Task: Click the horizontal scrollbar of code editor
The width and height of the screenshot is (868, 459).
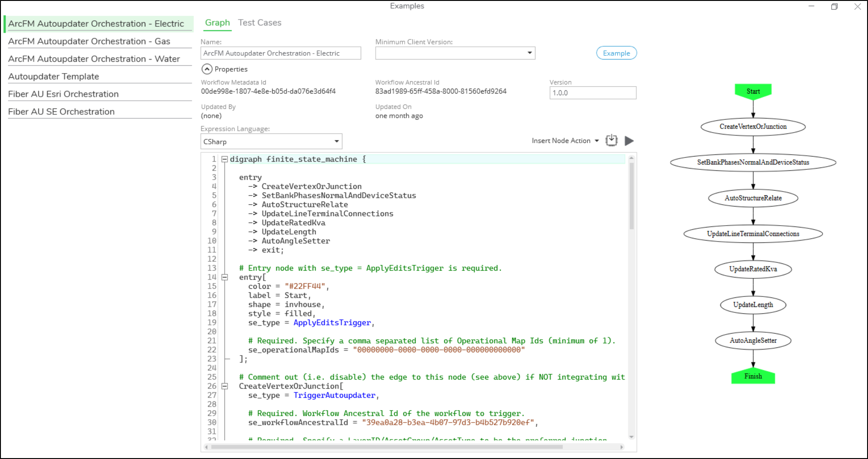Action: click(x=387, y=447)
